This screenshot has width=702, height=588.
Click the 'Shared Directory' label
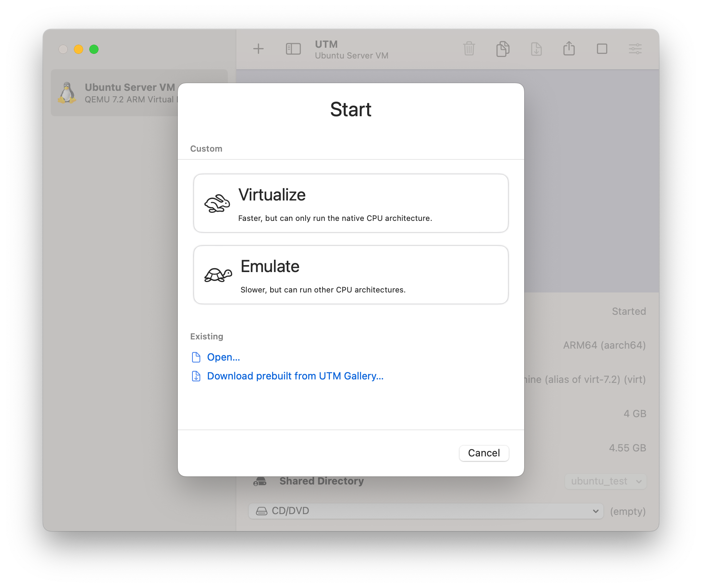pyautogui.click(x=321, y=481)
